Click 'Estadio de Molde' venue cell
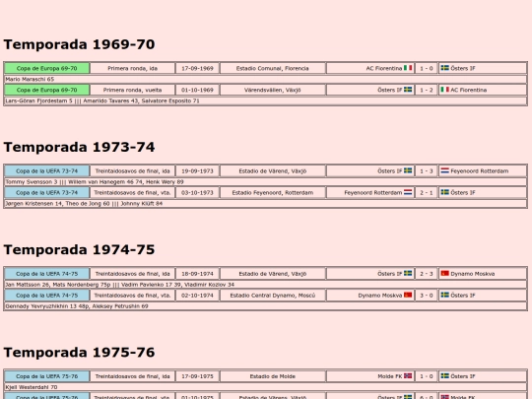The image size is (532, 399). (x=273, y=376)
